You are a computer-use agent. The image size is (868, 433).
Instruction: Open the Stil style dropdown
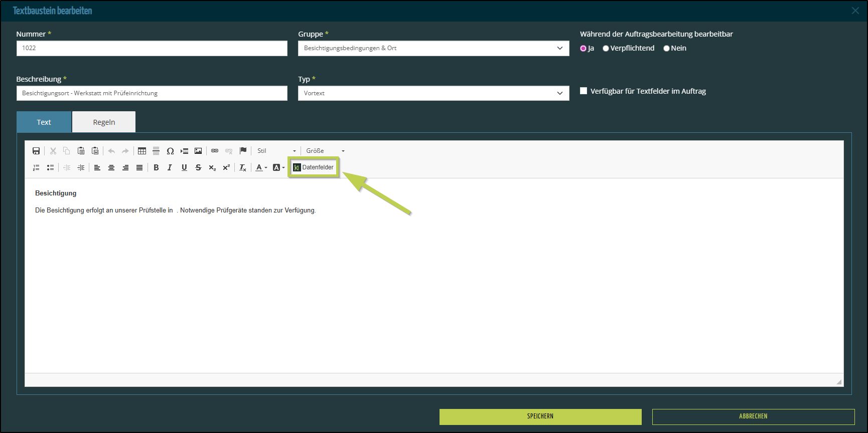pos(276,151)
